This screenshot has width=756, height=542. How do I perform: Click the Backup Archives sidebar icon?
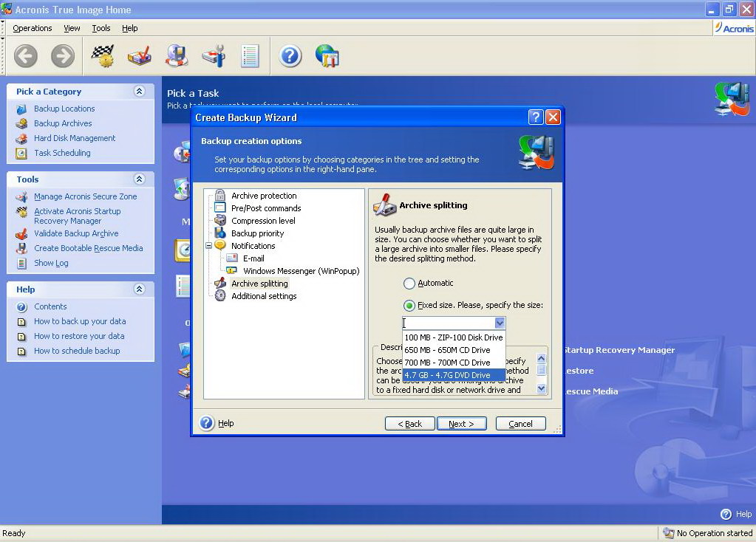coord(21,124)
